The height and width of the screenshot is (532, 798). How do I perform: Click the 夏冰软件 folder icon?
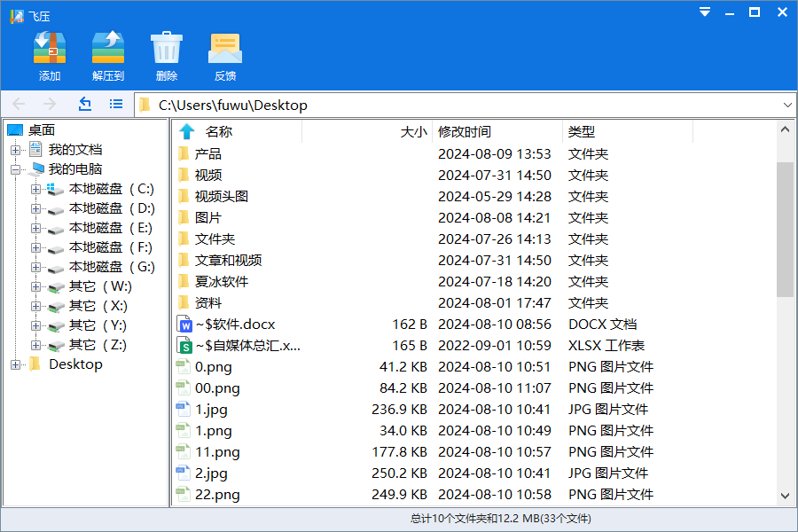click(x=184, y=281)
